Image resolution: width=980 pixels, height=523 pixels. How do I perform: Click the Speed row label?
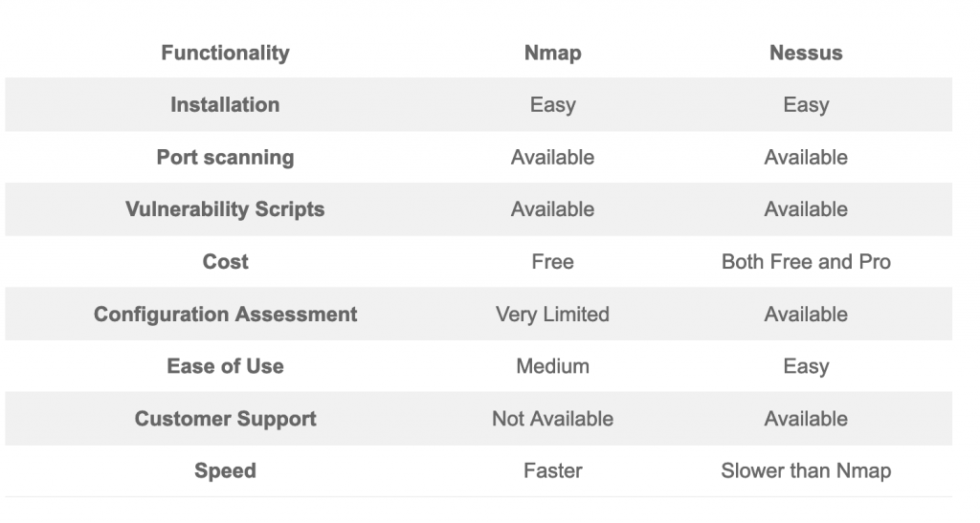[225, 470]
